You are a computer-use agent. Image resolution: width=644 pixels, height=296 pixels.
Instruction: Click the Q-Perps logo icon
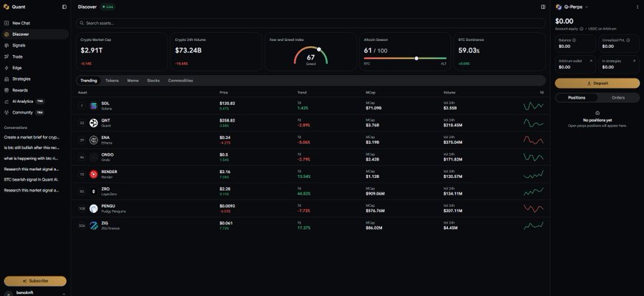coord(558,7)
